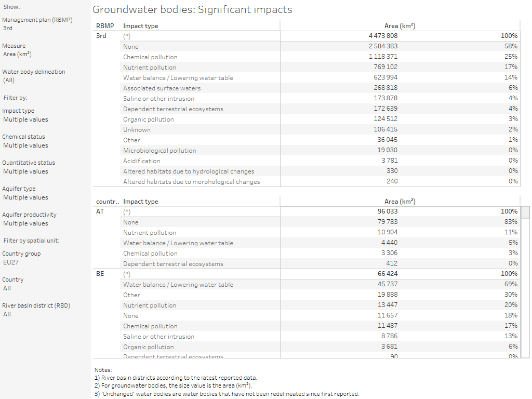Image resolution: width=532 pixels, height=399 pixels.
Task: Select BE 'Water balance' row with 45 737
Action: click(320, 284)
